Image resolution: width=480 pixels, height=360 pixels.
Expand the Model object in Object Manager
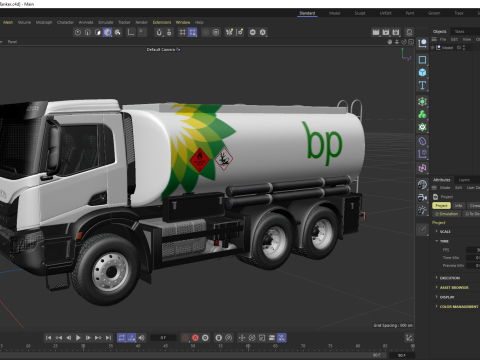click(x=433, y=48)
